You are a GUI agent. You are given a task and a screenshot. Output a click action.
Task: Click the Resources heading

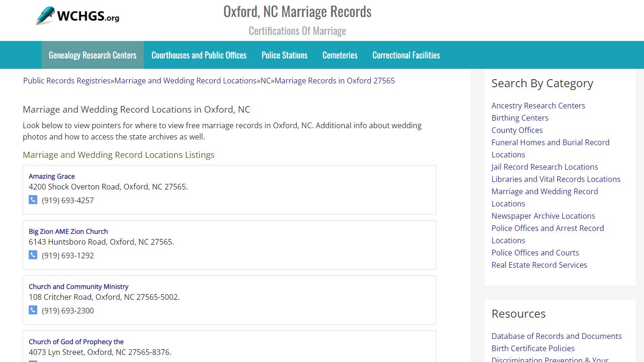click(519, 314)
